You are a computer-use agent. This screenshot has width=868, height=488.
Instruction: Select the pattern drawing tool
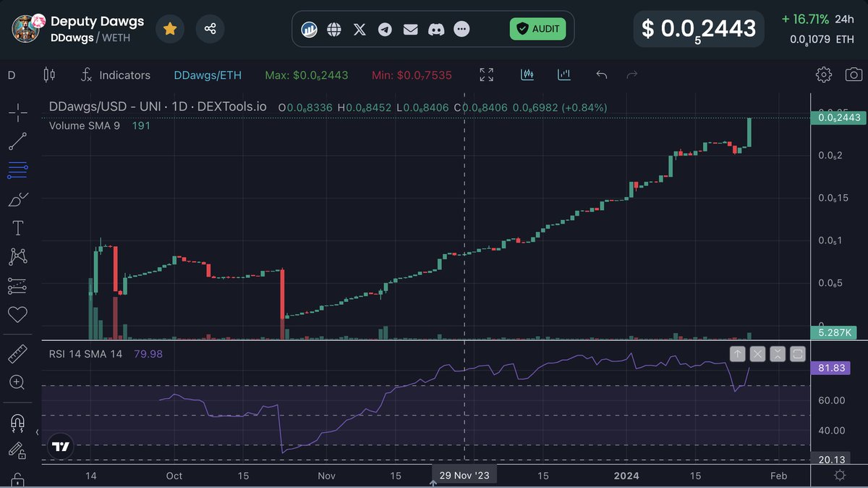pos(18,256)
